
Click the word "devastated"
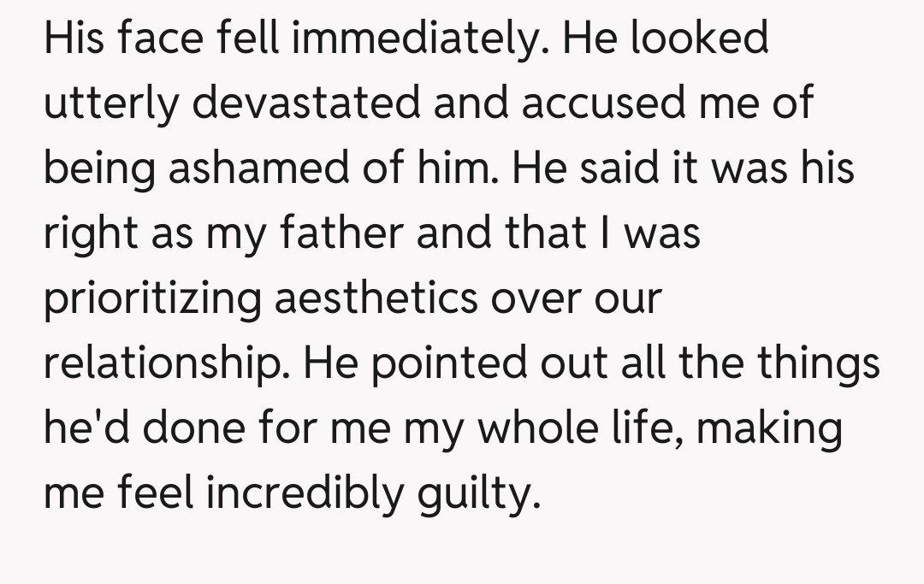click(x=306, y=103)
